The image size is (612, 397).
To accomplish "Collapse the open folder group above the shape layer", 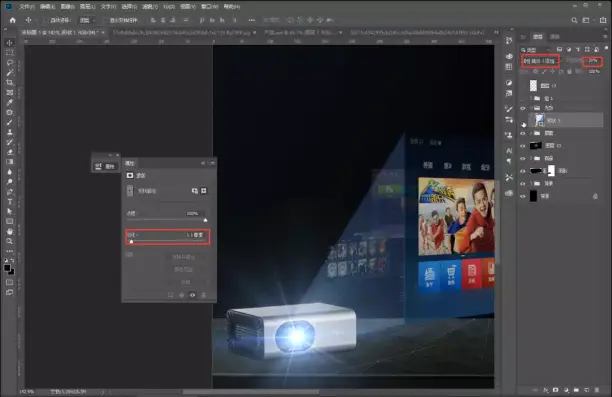I will click(531, 108).
